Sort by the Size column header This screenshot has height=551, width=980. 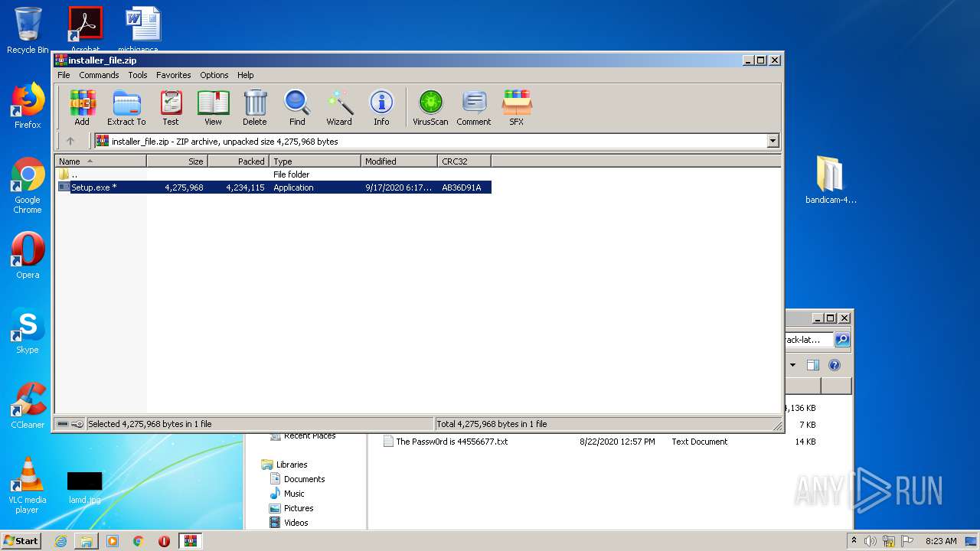click(177, 161)
